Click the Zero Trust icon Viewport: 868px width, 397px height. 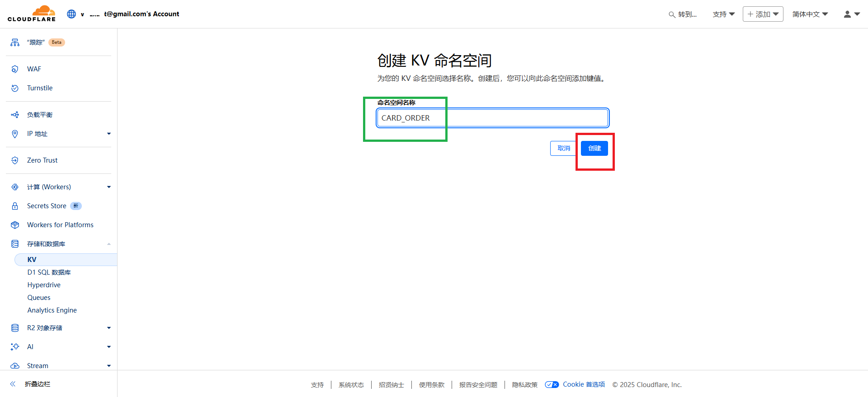(15, 160)
